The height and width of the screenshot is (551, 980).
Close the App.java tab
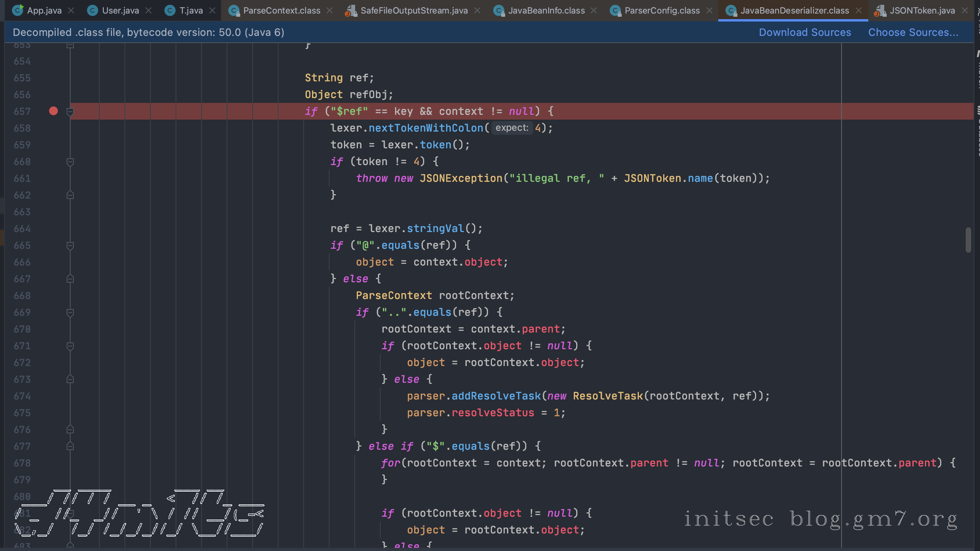coord(71,11)
